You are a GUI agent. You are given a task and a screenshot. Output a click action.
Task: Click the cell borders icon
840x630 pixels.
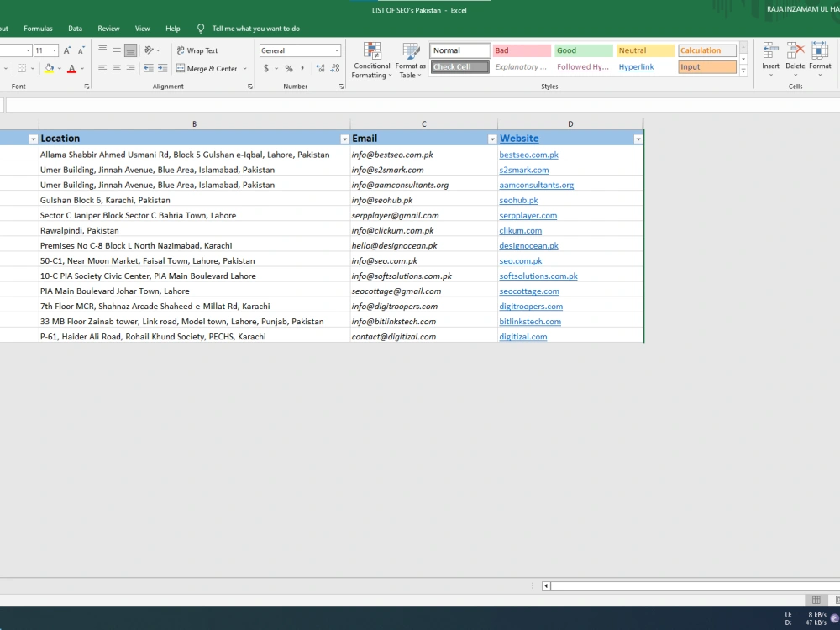(x=22, y=68)
